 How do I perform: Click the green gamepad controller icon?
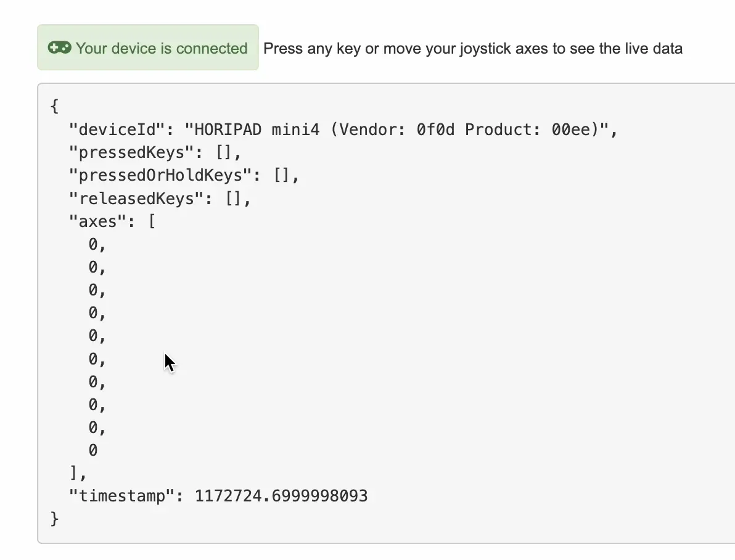click(60, 48)
